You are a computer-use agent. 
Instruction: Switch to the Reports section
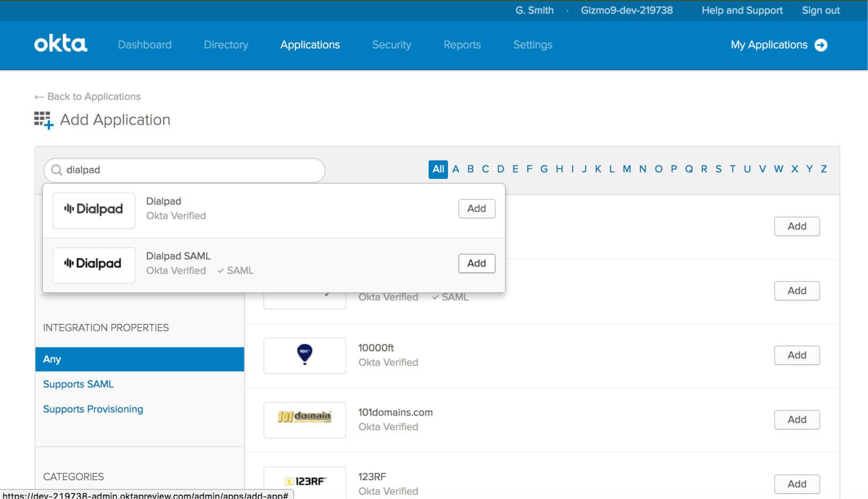point(462,45)
